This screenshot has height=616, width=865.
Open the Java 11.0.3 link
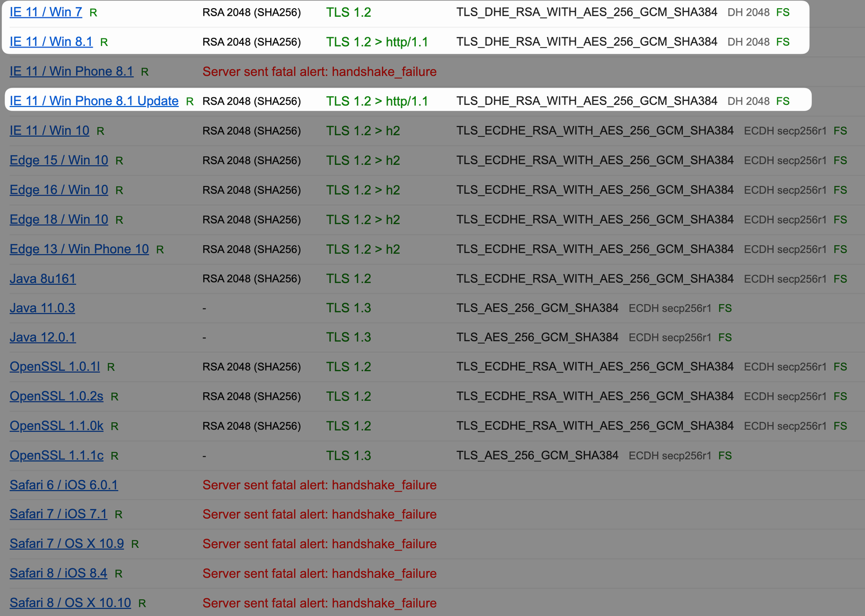(42, 308)
